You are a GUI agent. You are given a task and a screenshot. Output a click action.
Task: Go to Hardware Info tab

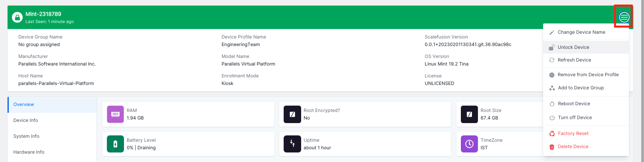(52, 152)
